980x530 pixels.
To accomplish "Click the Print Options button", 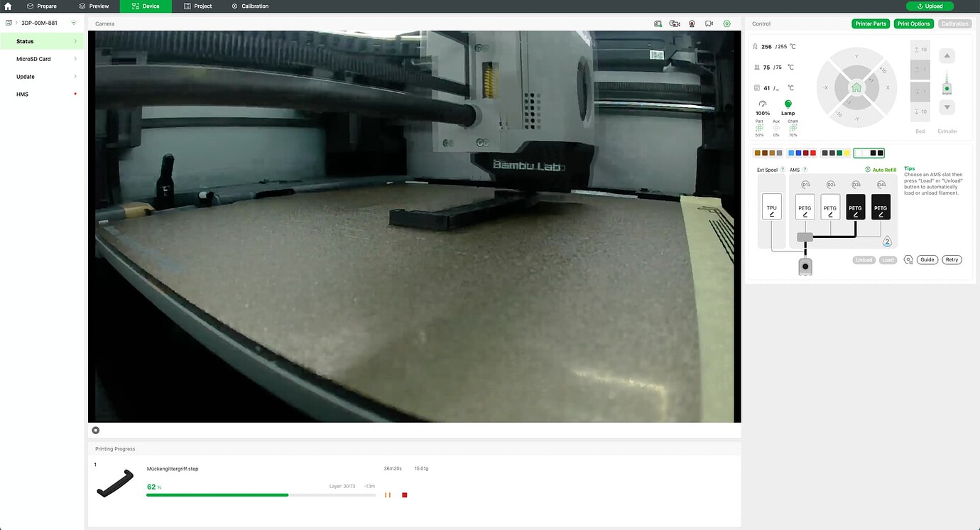I will click(x=914, y=23).
